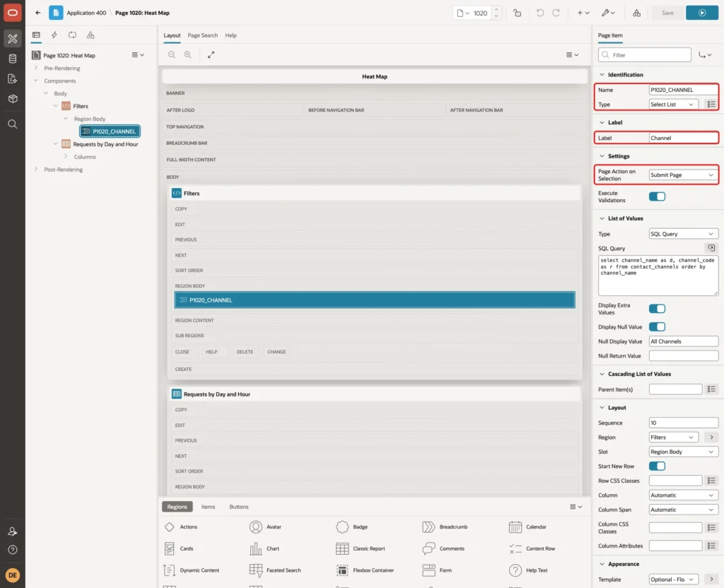
Task: Select the Classic Report region type
Action: pos(361,548)
